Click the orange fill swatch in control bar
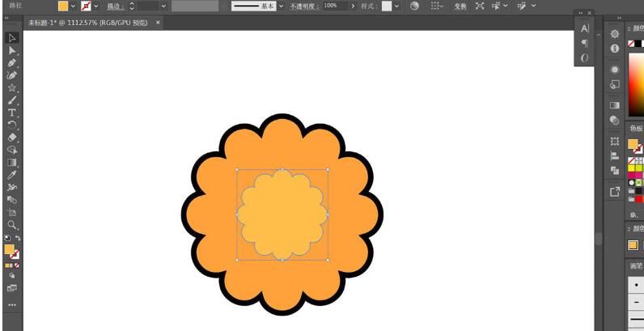 click(63, 6)
